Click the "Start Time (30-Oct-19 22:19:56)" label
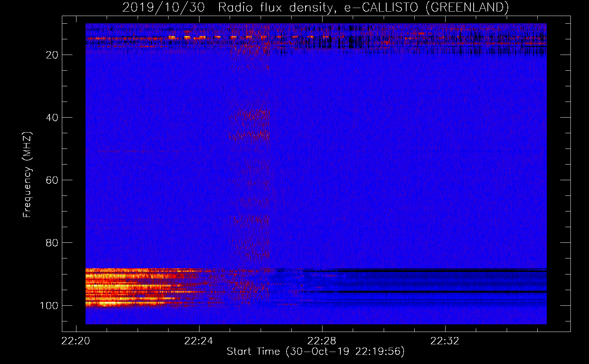Viewport: 589px width, 364px height. (x=316, y=352)
